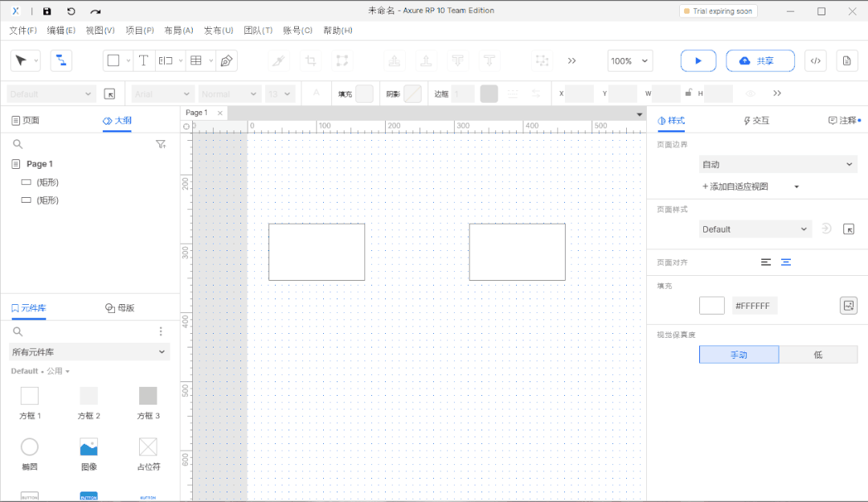868x502 pixels.
Task: Select the second (矩形) outline item
Action: (47, 200)
